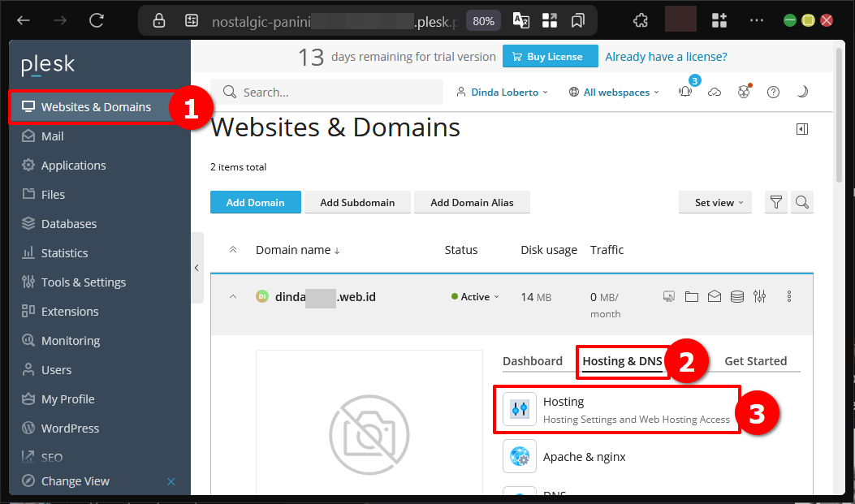Open the domain's databases icon

(737, 297)
